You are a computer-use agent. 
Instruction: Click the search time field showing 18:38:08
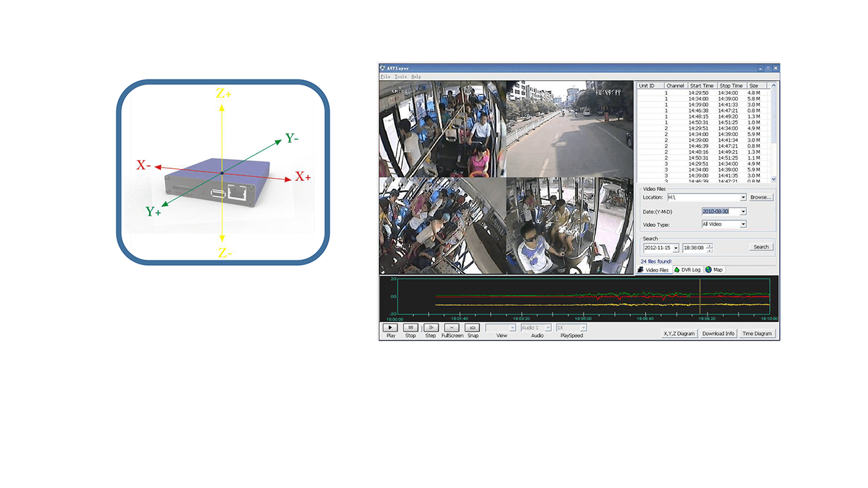(694, 248)
